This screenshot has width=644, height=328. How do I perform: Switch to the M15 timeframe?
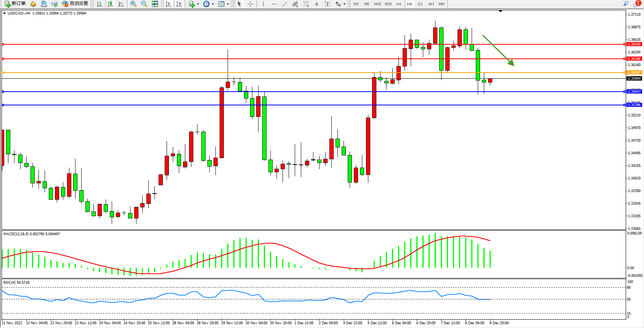(x=377, y=4)
